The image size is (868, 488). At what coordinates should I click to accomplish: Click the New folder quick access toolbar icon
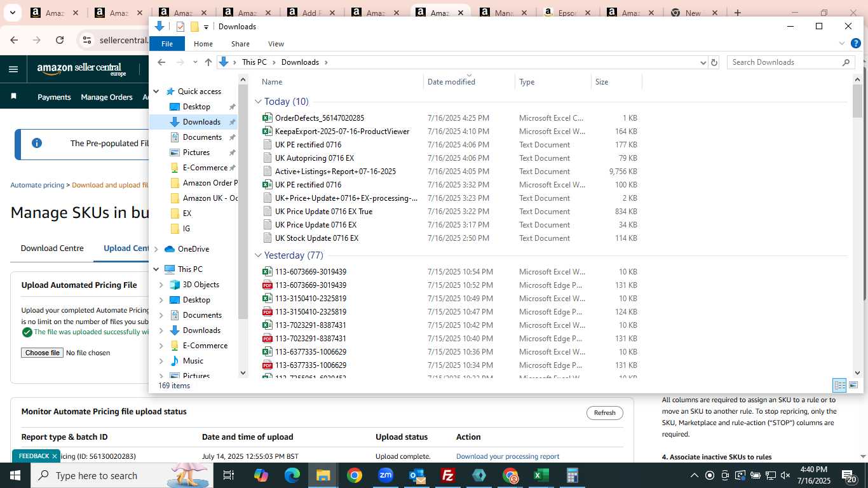pos(194,26)
